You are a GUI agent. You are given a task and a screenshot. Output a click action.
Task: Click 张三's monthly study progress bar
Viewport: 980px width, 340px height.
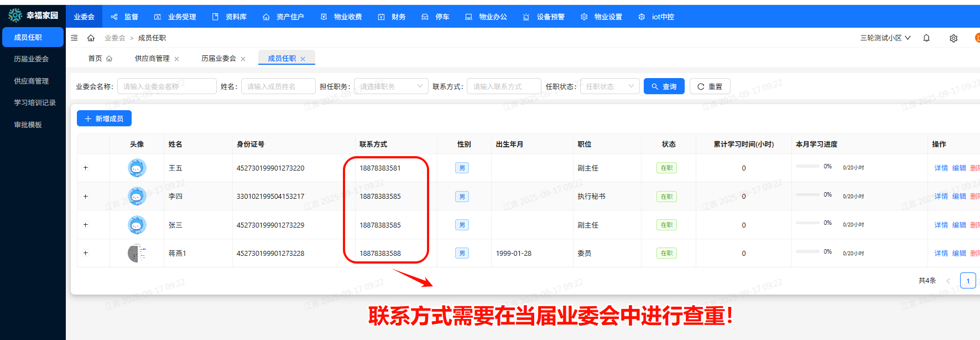[x=807, y=223]
